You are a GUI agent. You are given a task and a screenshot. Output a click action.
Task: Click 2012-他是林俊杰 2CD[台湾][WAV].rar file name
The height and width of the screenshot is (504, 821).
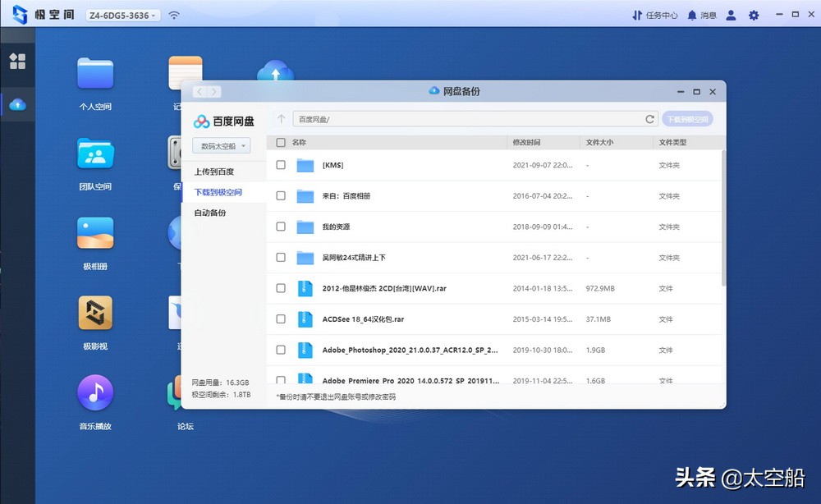tap(384, 288)
